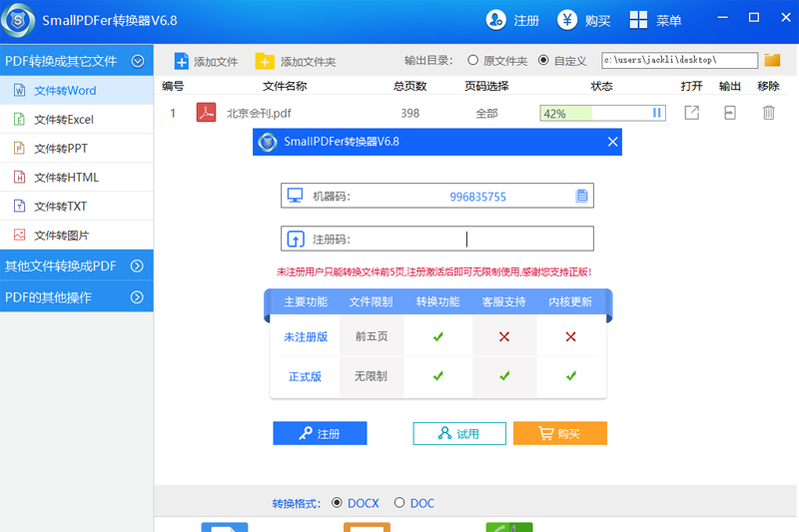Select 文件转TXT in sidebar
The height and width of the screenshot is (532, 799).
(x=77, y=207)
